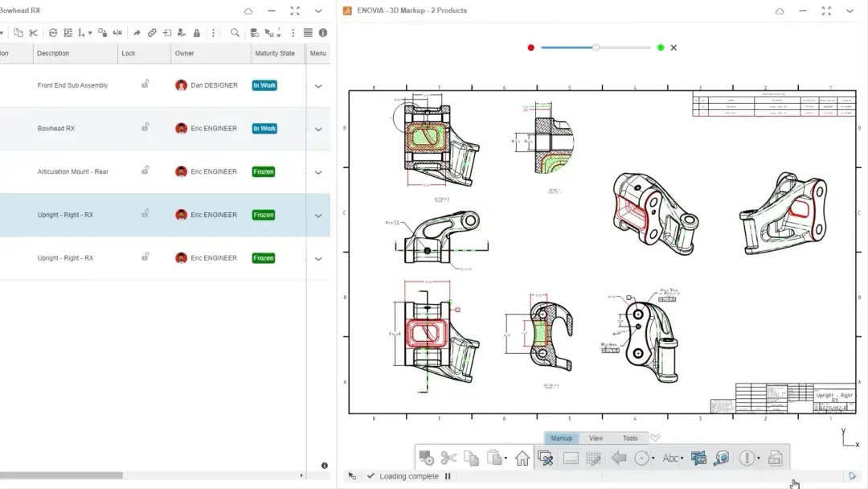Screen dimensions: 868x489
Task: Expand menu for Articulation Mount - Rear
Action: [318, 173]
